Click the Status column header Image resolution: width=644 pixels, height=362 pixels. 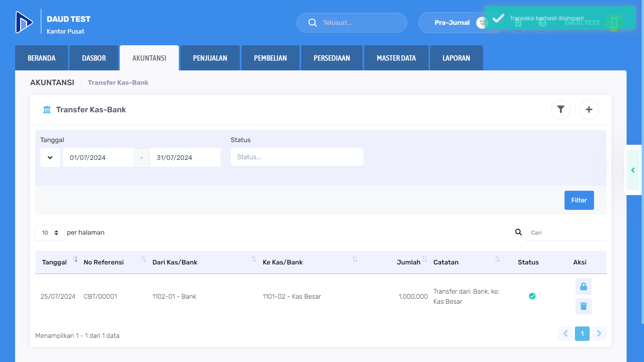coord(528,262)
